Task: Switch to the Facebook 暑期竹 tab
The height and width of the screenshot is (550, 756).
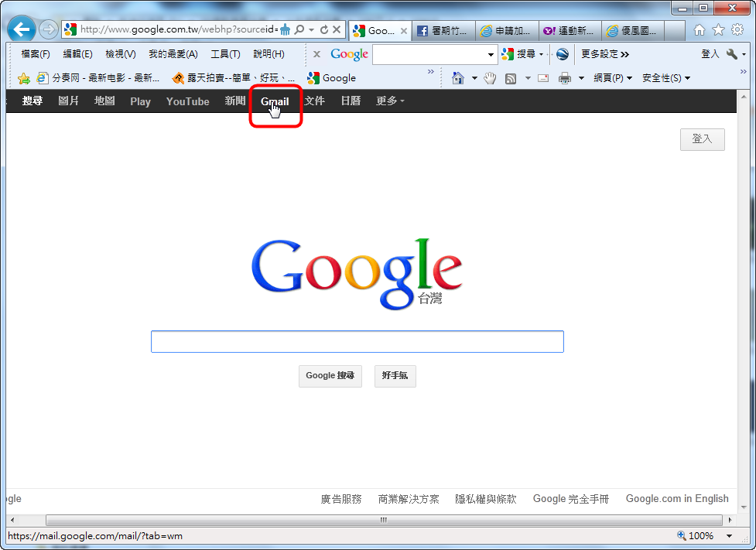Action: 443,31
